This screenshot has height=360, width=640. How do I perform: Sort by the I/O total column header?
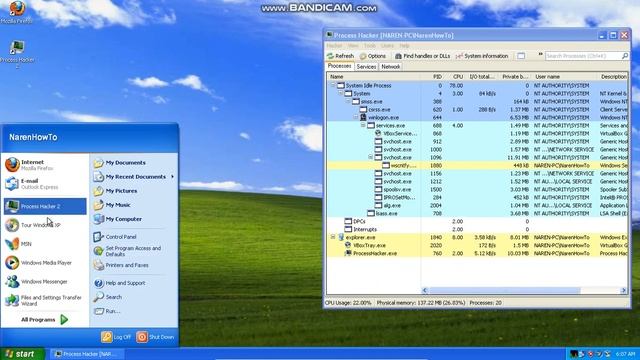(x=481, y=77)
